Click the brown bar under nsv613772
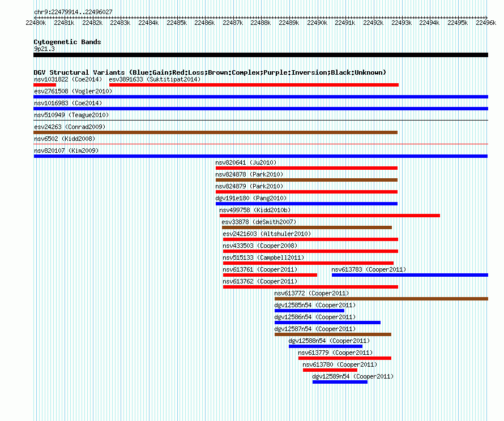 coord(381,299)
